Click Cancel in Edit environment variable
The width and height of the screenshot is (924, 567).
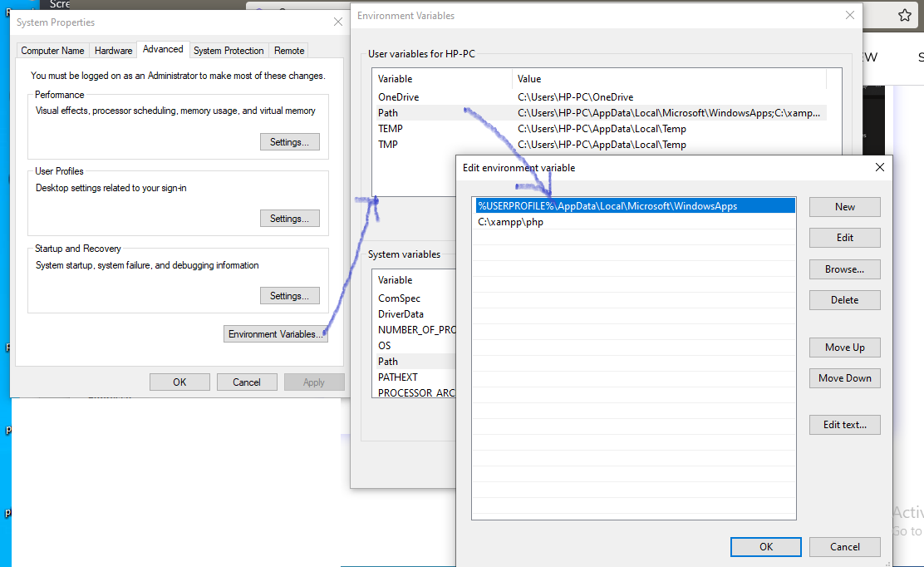click(x=844, y=547)
